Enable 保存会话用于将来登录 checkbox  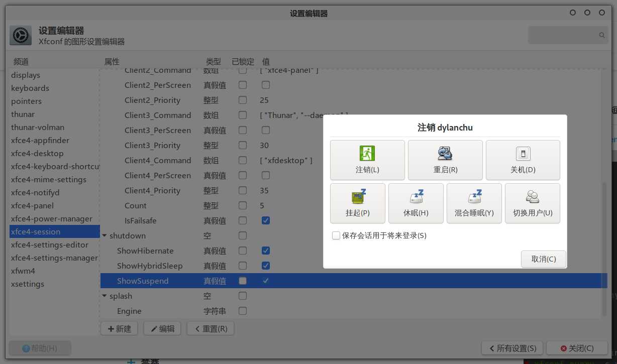pyautogui.click(x=336, y=235)
